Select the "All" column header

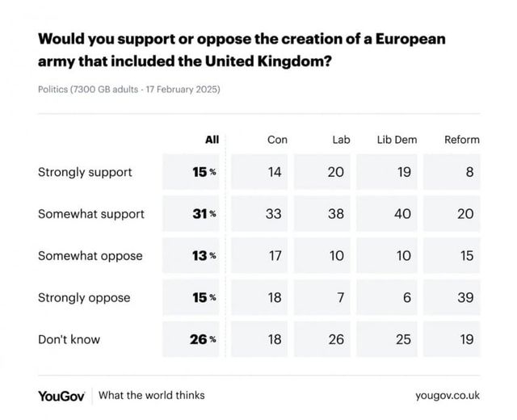coord(212,140)
